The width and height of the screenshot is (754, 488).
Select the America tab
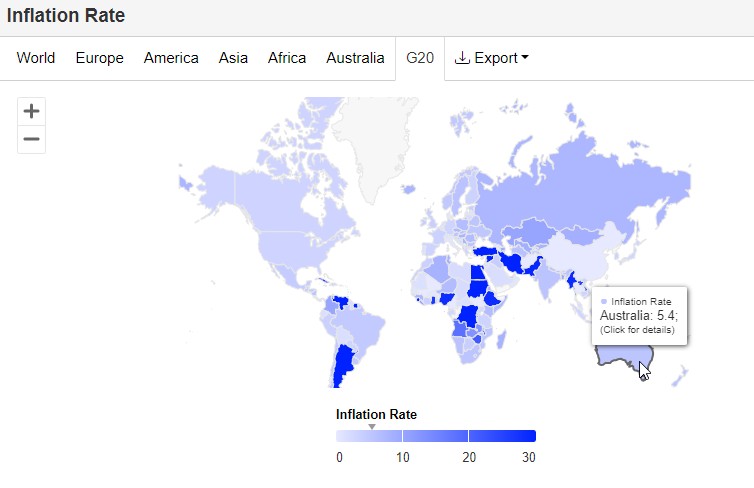171,58
